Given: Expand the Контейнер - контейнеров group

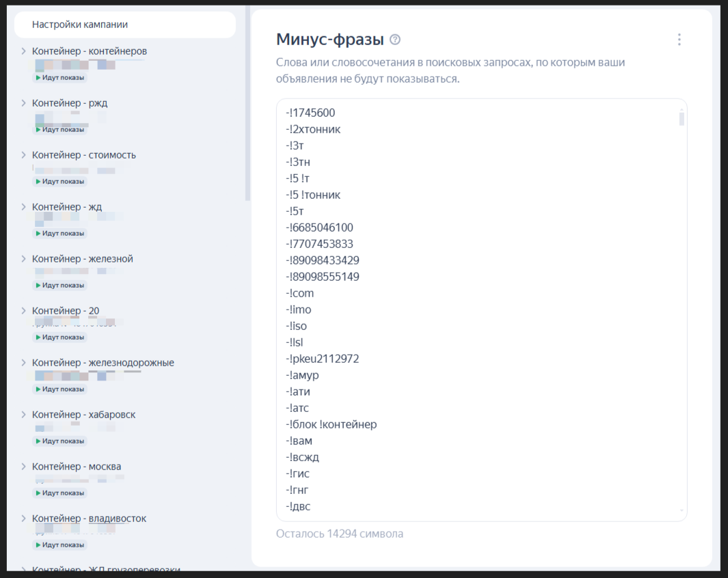Looking at the screenshot, I should pos(23,51).
